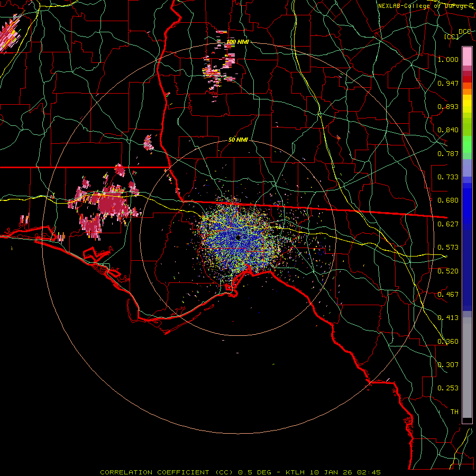Select the 0.413 color scale value
This screenshot has width=476, height=476.
coord(448,318)
